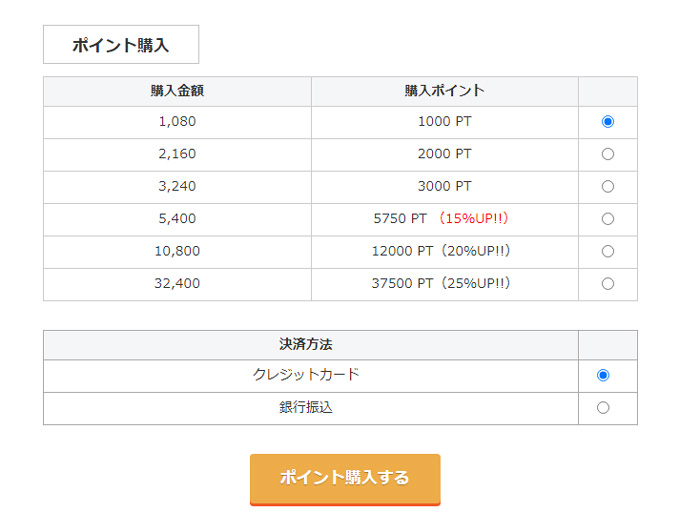
Task: Click the 12000 PT (20%UP!!) cell
Action: tap(444, 251)
